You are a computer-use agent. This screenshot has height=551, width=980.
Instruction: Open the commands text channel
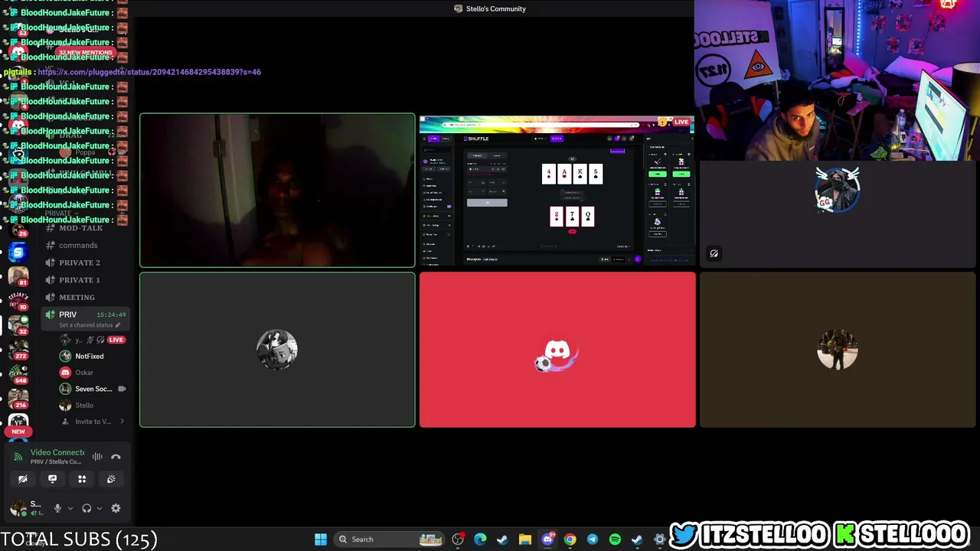[78, 245]
